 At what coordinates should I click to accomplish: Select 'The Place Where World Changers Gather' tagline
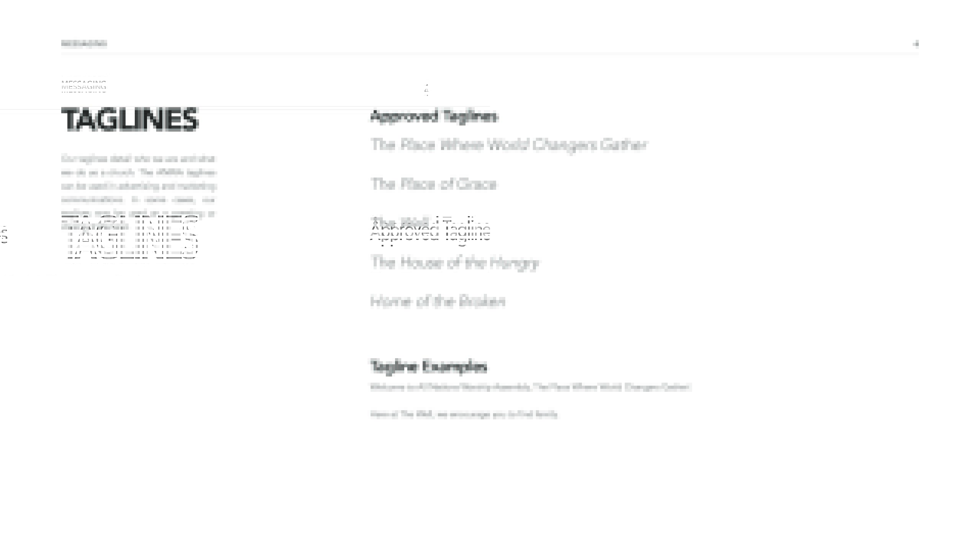508,145
